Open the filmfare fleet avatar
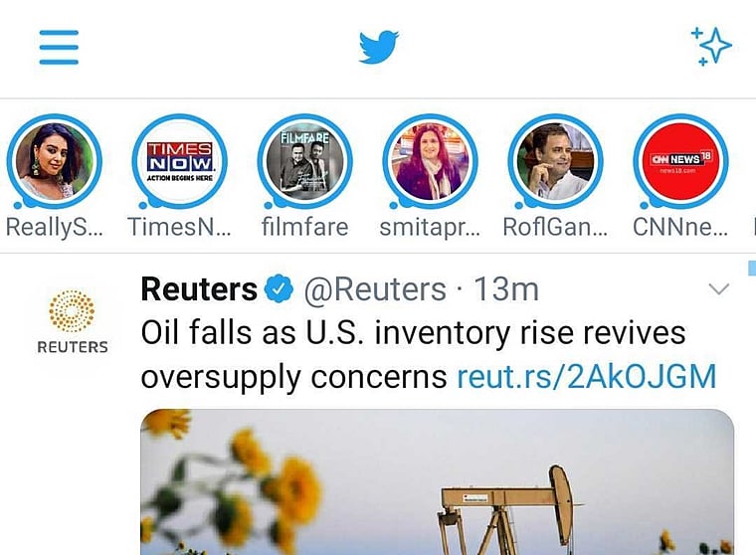Viewport: 756px width, 555px height. [305, 162]
